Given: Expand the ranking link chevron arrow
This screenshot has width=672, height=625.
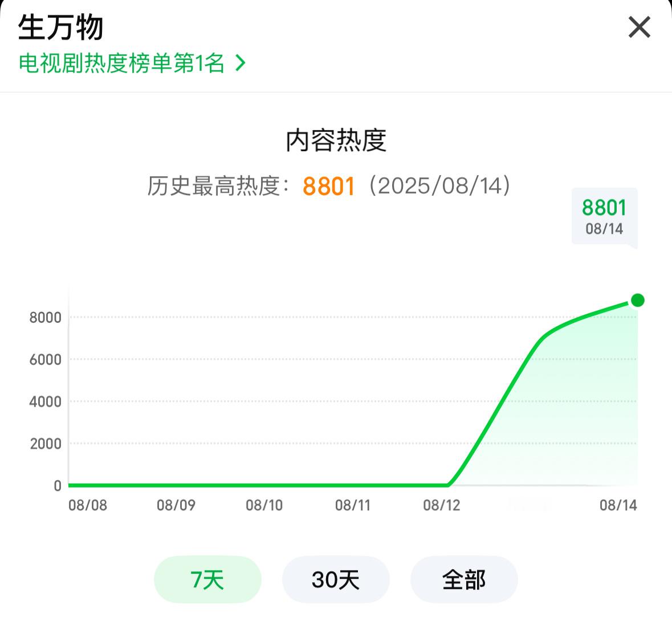Looking at the screenshot, I should [x=241, y=63].
